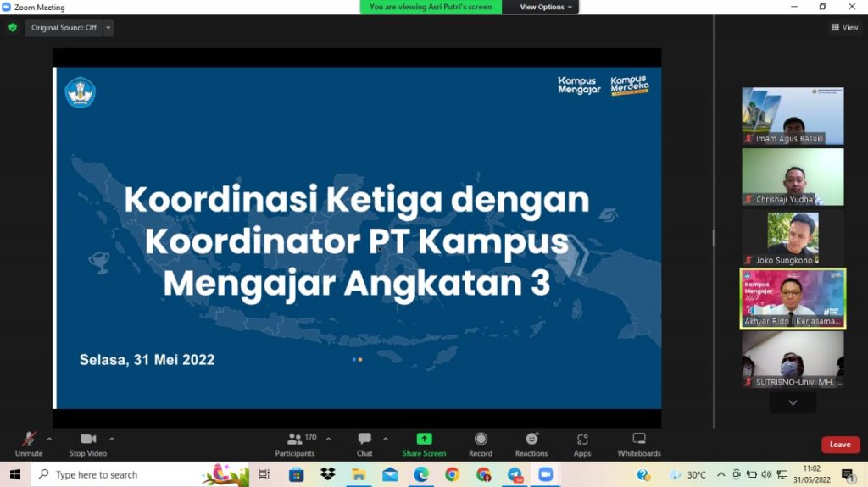Image resolution: width=868 pixels, height=487 pixels.
Task: Expand the chevron next to Participants
Action: coord(329,439)
